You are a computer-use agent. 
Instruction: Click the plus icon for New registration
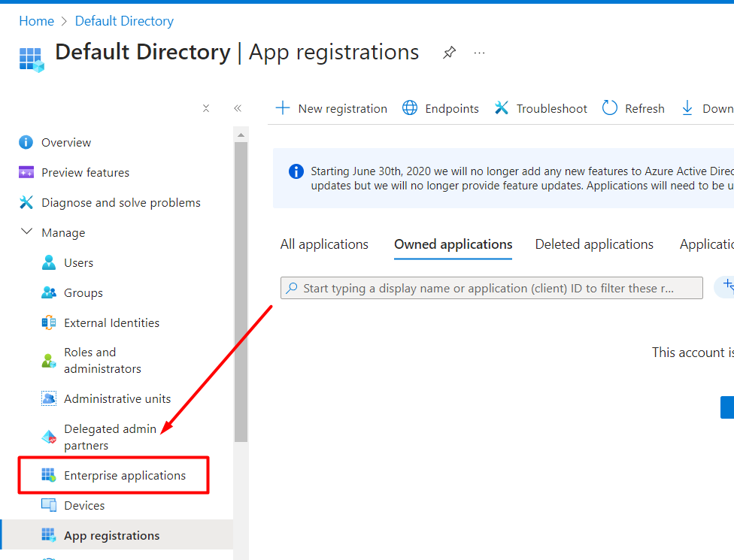[283, 108]
